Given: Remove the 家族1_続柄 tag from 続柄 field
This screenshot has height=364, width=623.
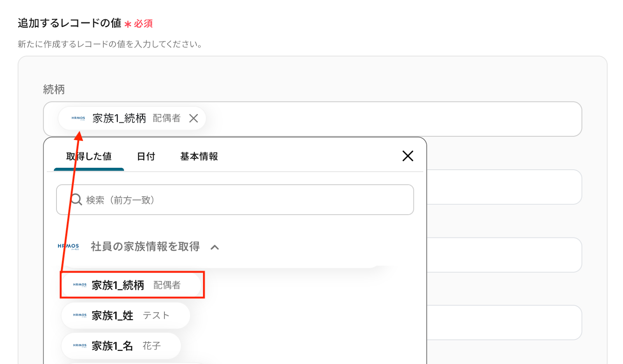Looking at the screenshot, I should point(194,118).
